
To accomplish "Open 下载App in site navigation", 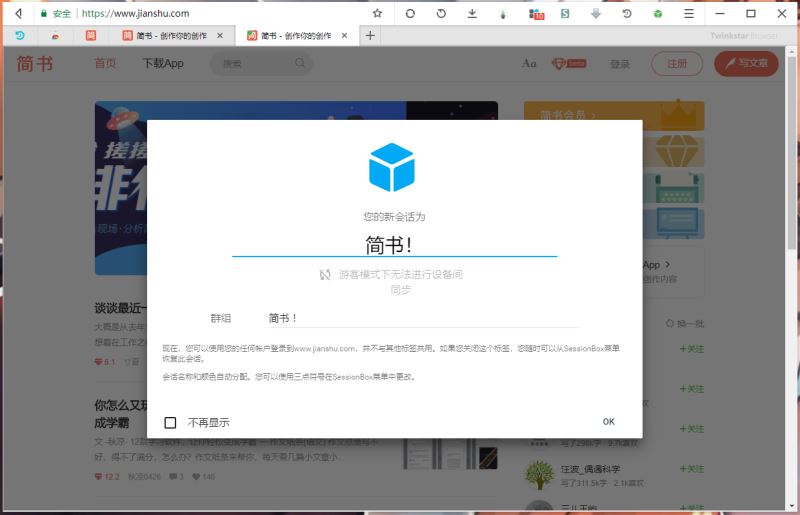I will tap(163, 63).
